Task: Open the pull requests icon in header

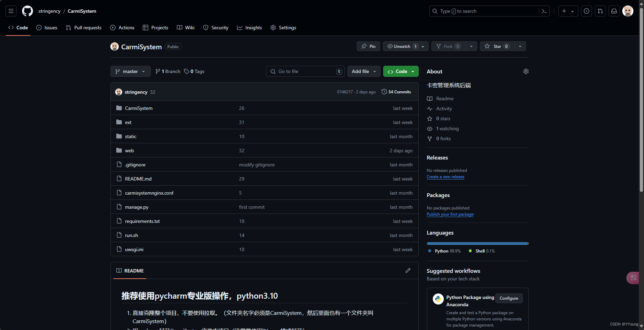Action: pyautogui.click(x=600, y=11)
